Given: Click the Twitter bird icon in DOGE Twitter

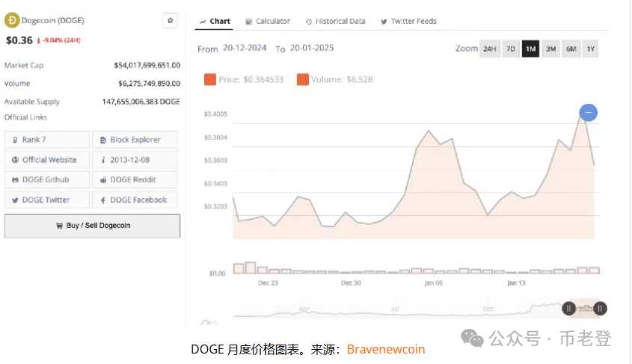Looking at the screenshot, I should pyautogui.click(x=15, y=200).
